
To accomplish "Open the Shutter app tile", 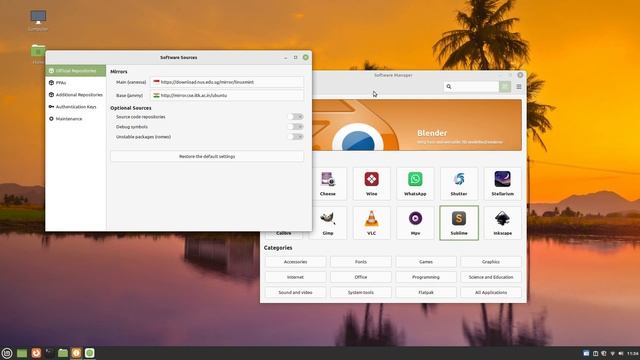I will [459, 184].
